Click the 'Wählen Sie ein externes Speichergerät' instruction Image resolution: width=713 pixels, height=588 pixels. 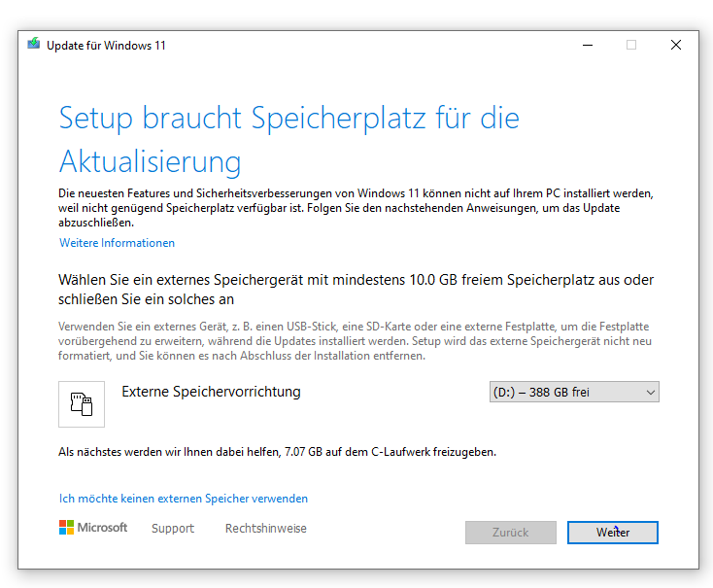point(356,290)
